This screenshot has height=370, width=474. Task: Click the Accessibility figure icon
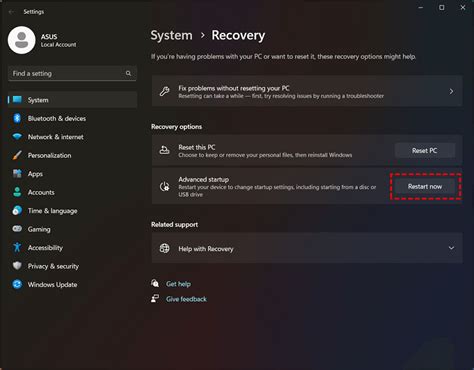click(17, 247)
